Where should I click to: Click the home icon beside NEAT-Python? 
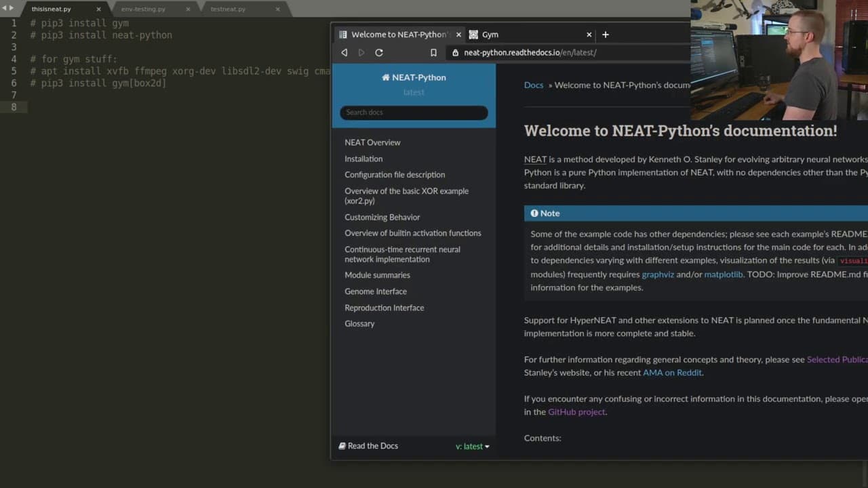pyautogui.click(x=386, y=77)
